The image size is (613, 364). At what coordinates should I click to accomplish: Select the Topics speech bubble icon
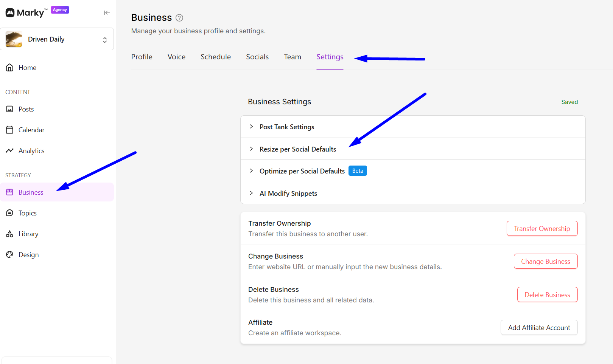click(x=10, y=213)
